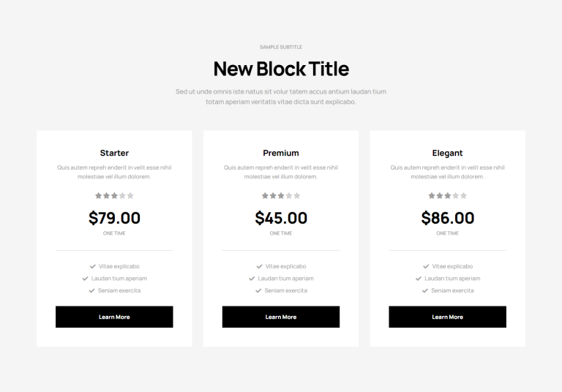Image resolution: width=562 pixels, height=392 pixels.
Task: Click the $45.00 price
Action: tap(281, 218)
